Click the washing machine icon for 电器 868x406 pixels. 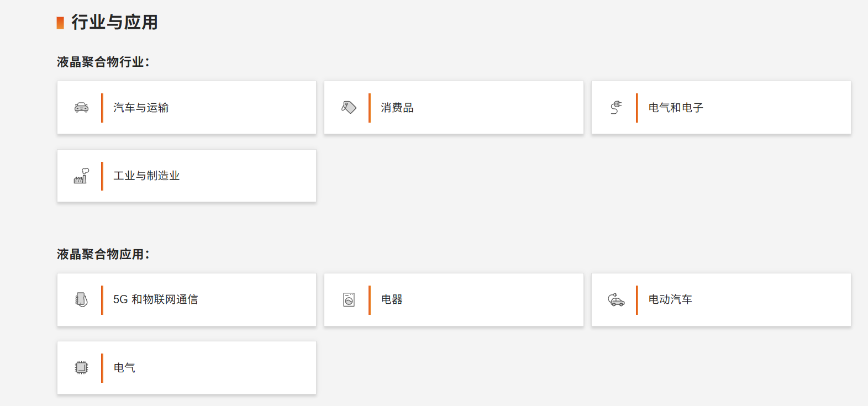349,299
